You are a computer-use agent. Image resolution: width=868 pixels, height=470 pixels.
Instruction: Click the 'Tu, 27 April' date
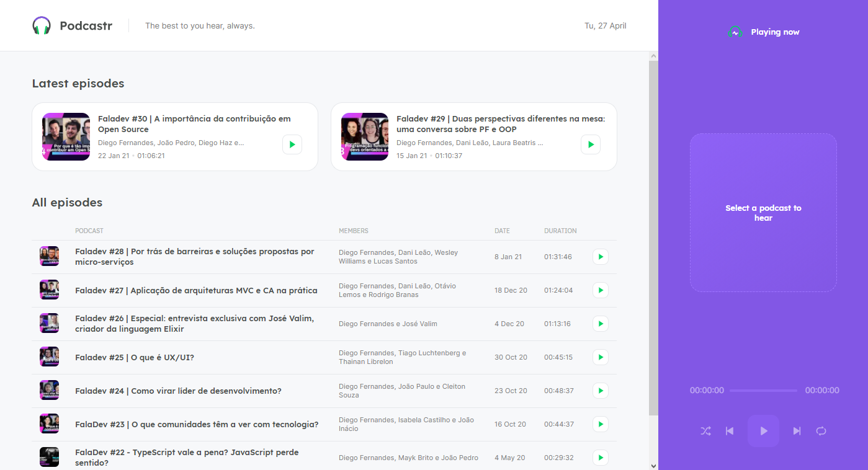(x=606, y=25)
